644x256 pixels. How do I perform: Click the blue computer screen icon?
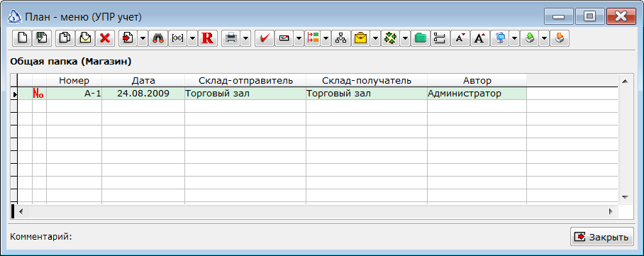pyautogui.click(x=500, y=38)
